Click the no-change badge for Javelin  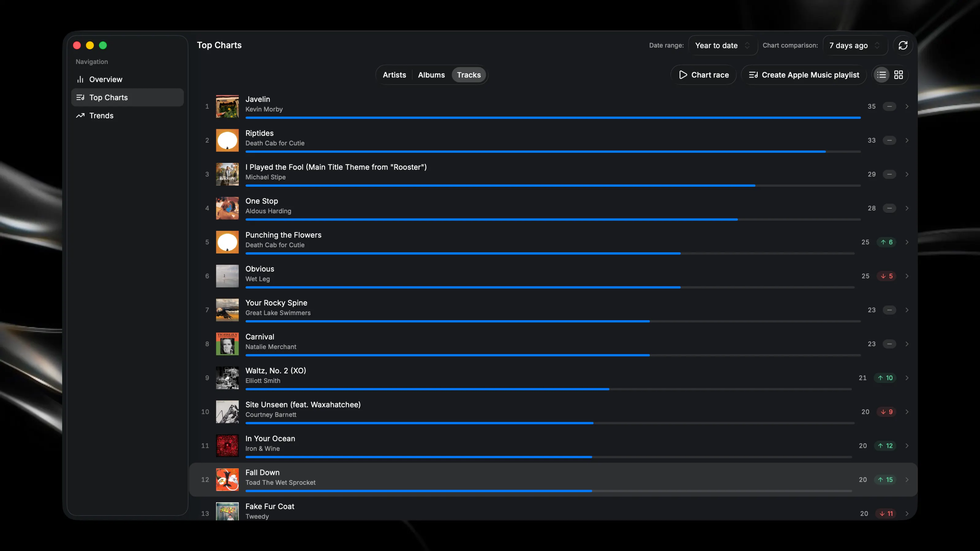[889, 107]
